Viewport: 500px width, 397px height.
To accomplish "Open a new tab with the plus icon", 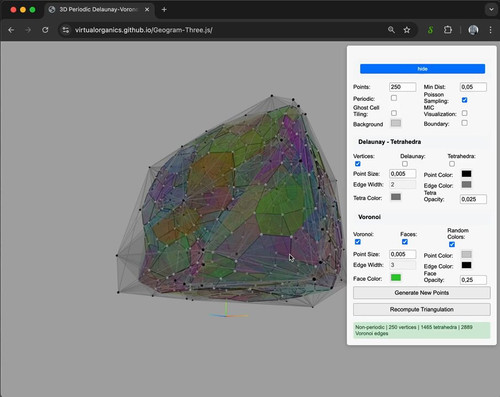I will tap(164, 10).
